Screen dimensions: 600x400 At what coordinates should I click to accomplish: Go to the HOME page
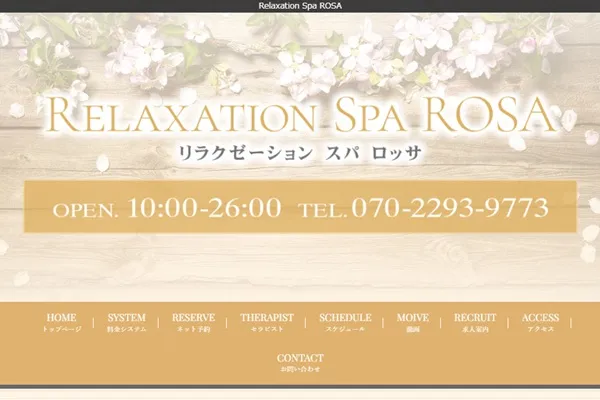tap(61, 322)
